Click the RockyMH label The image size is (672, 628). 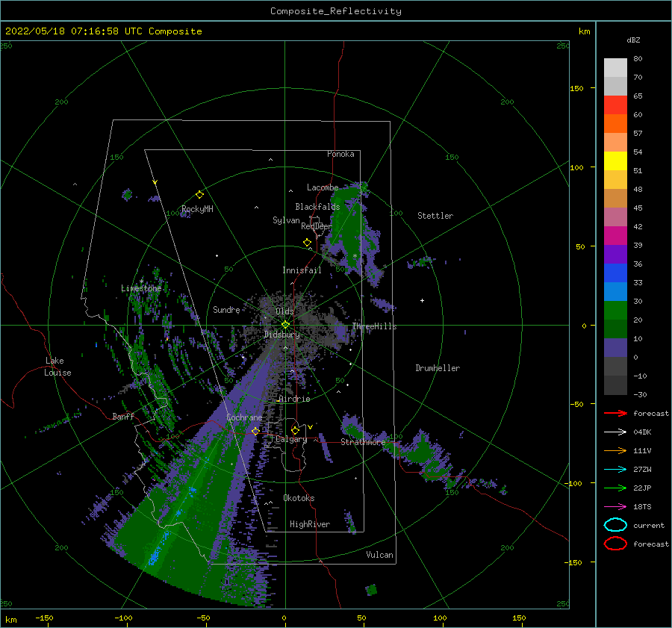click(x=197, y=209)
